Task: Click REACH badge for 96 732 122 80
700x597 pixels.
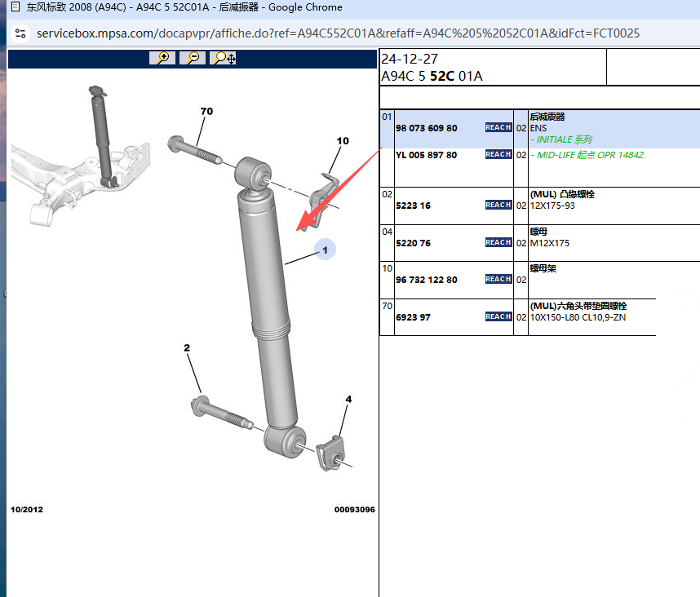Action: coord(498,279)
